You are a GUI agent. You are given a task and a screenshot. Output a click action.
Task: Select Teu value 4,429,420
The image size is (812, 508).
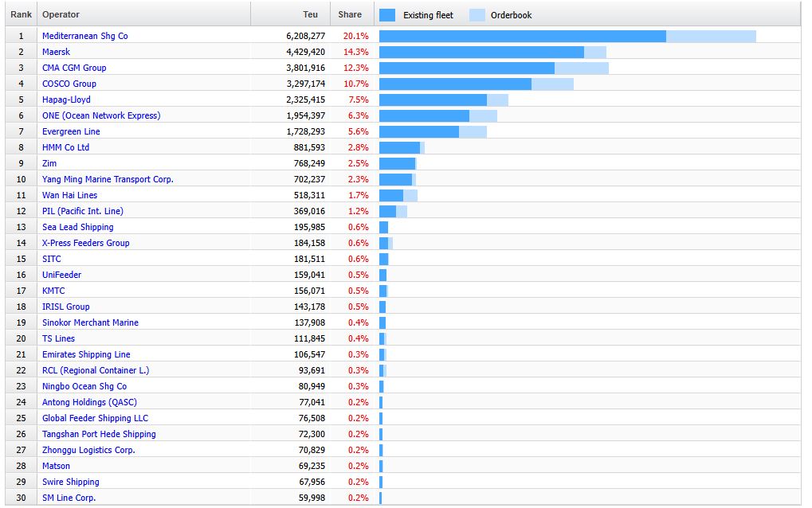point(305,52)
